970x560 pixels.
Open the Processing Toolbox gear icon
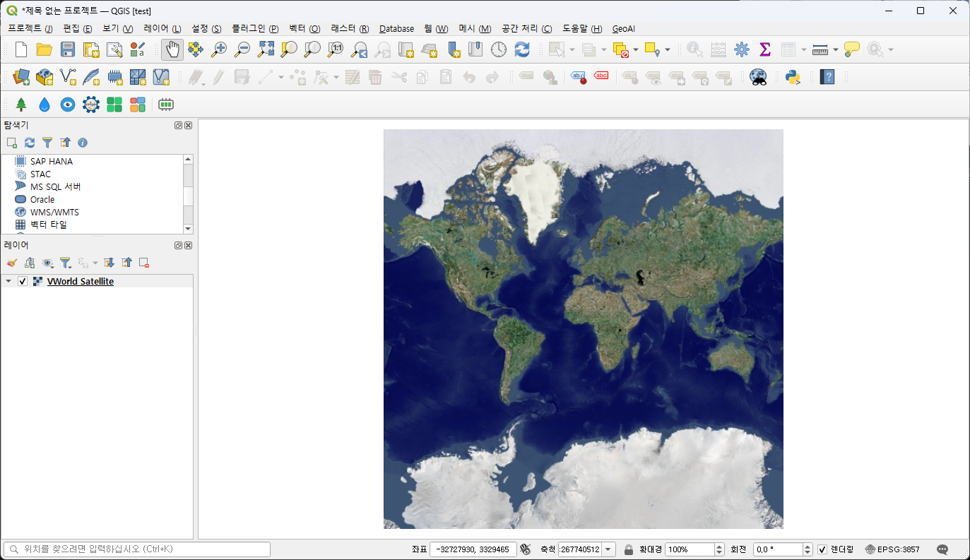[x=741, y=49]
